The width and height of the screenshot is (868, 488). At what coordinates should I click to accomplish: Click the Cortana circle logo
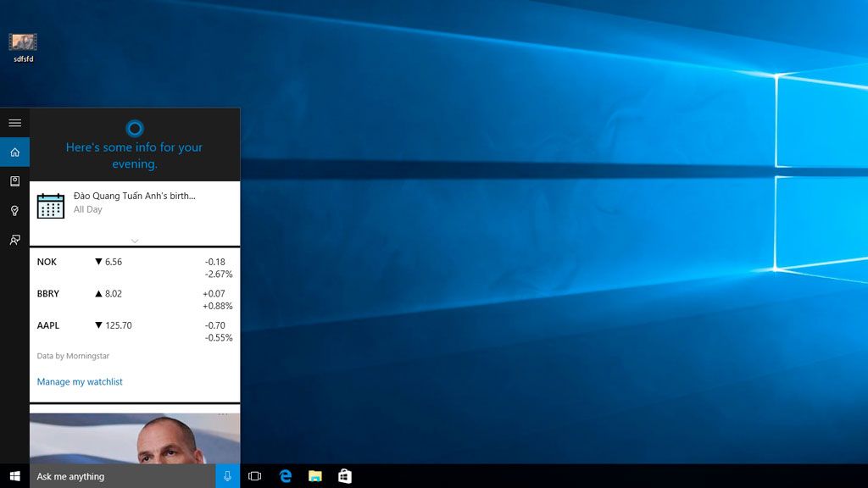(x=134, y=129)
